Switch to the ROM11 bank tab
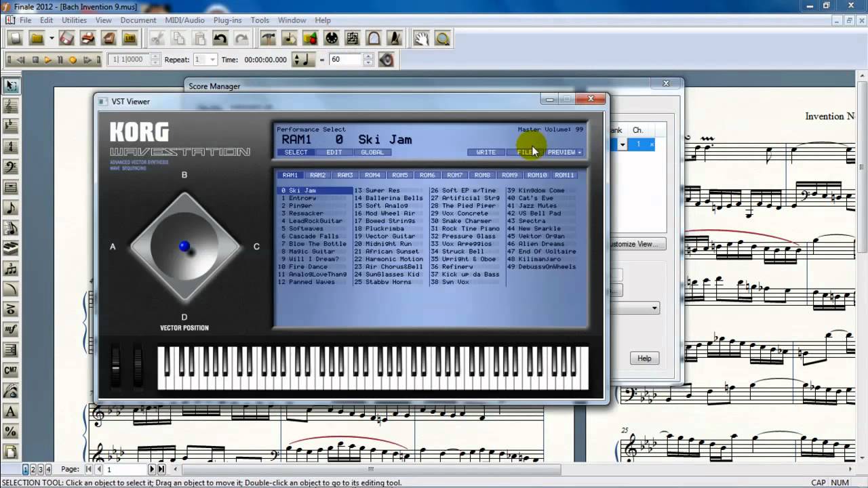 (x=564, y=176)
